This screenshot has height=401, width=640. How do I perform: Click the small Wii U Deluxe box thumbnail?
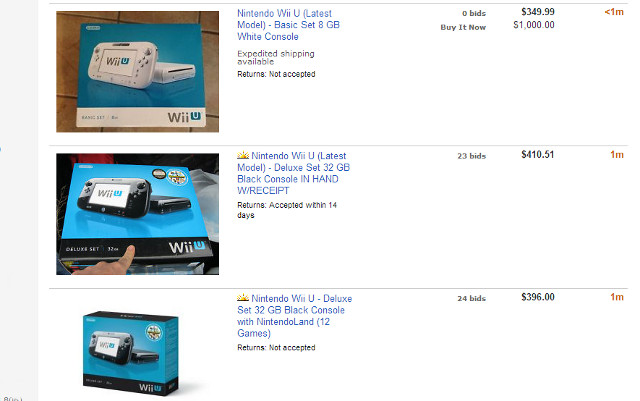point(131,353)
